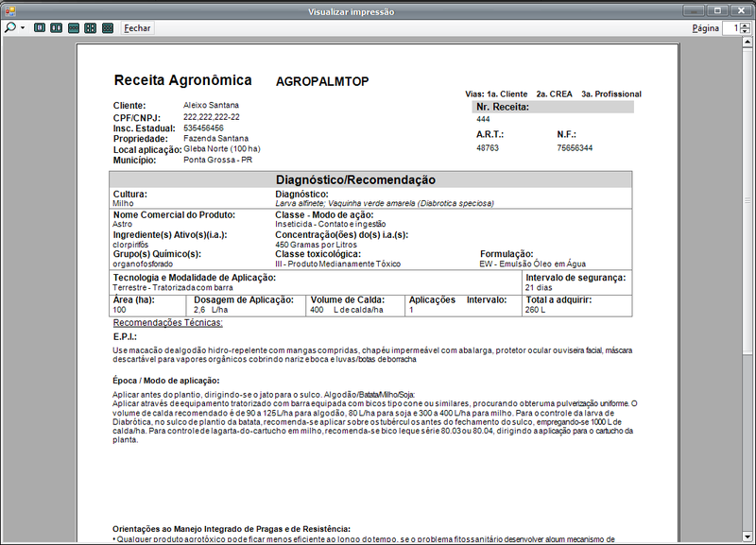
Task: Increase page number with up arrow
Action: (x=746, y=26)
